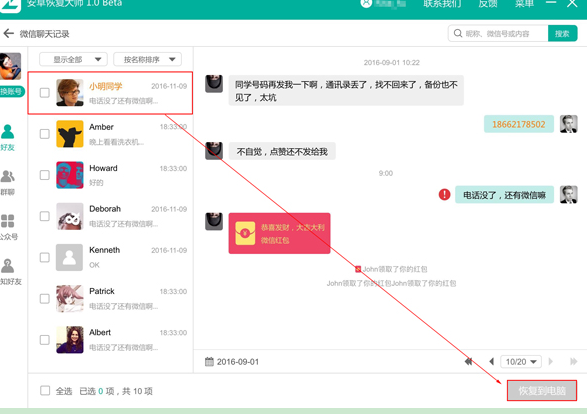The image size is (587, 414).
Task: Open the 小明同学 conversation
Action: coord(110,93)
